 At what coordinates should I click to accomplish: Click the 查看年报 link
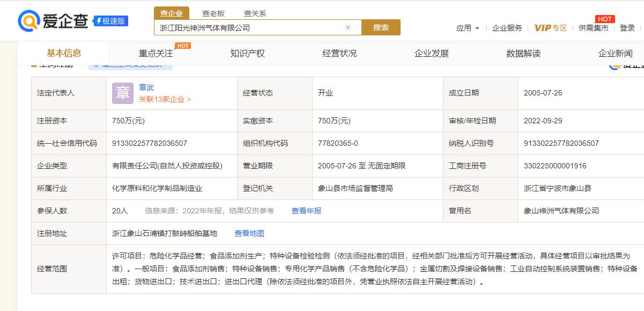pyautogui.click(x=307, y=211)
